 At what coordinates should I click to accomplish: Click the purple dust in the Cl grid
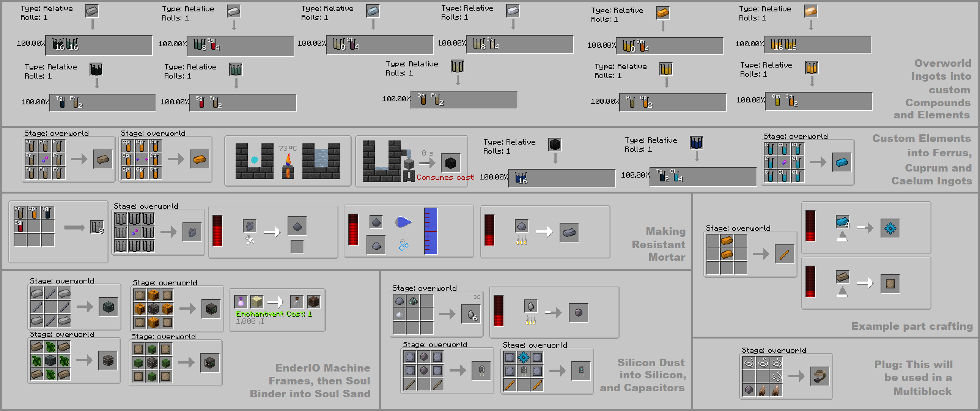pos(784,162)
